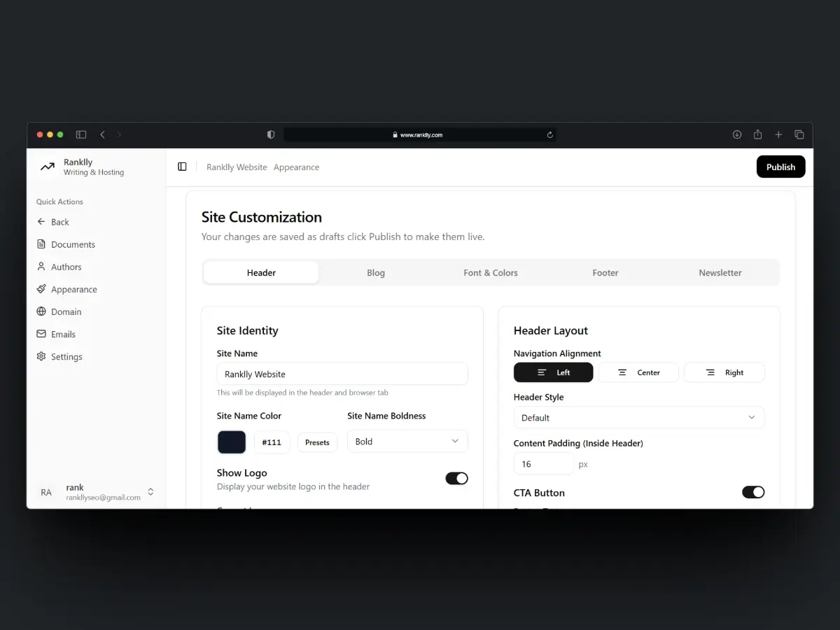
Task: Click the Site Name Color swatch
Action: 231,442
